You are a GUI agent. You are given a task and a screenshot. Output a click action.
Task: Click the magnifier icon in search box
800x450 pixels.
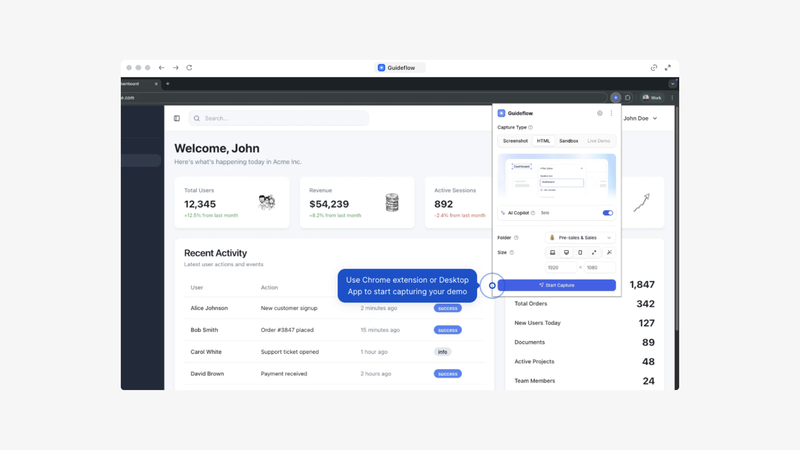pos(197,118)
